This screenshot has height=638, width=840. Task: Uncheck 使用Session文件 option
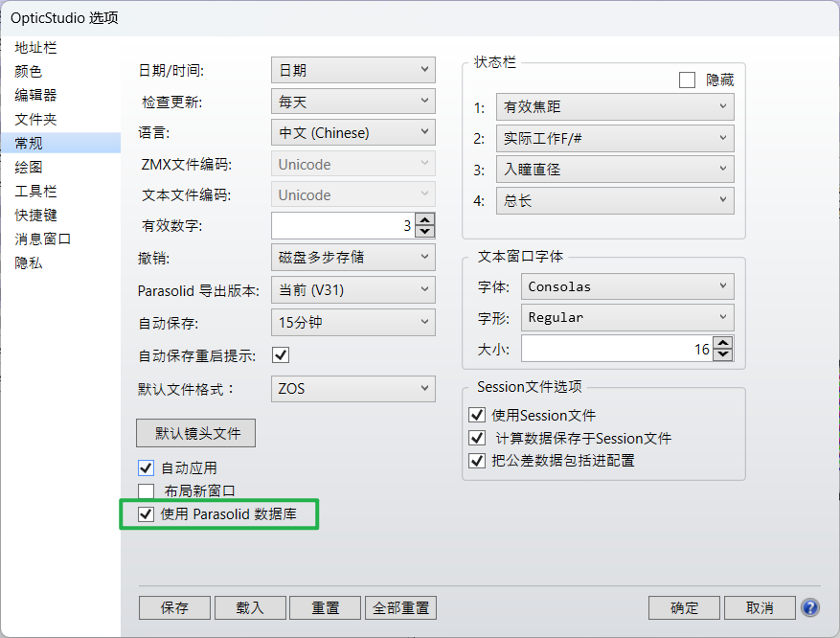coord(477,415)
